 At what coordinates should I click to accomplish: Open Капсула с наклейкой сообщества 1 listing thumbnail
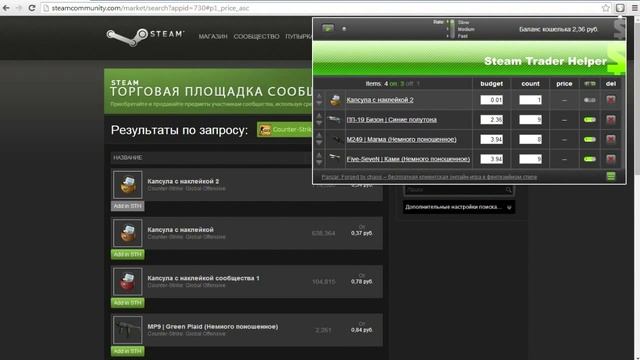coord(128,282)
